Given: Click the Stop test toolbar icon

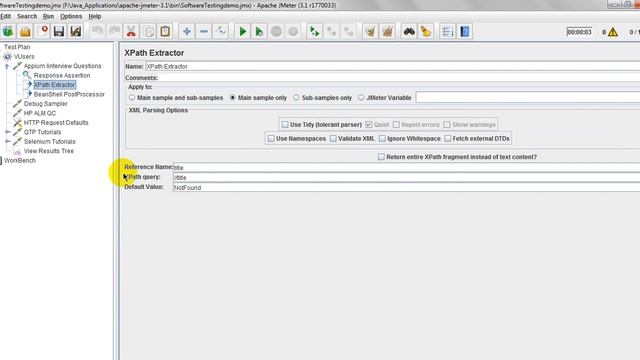Looking at the screenshot, I should click(x=276, y=31).
